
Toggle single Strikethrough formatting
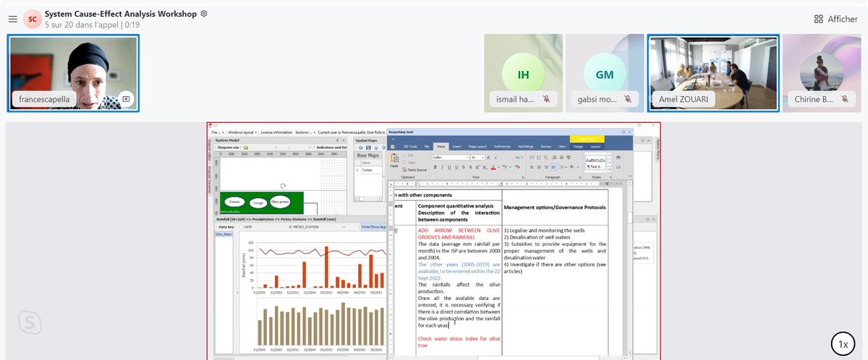[x=464, y=167]
